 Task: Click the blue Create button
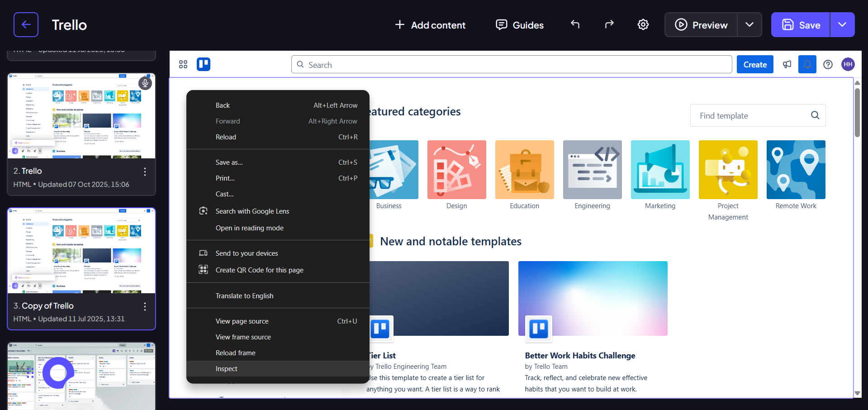[x=755, y=64]
